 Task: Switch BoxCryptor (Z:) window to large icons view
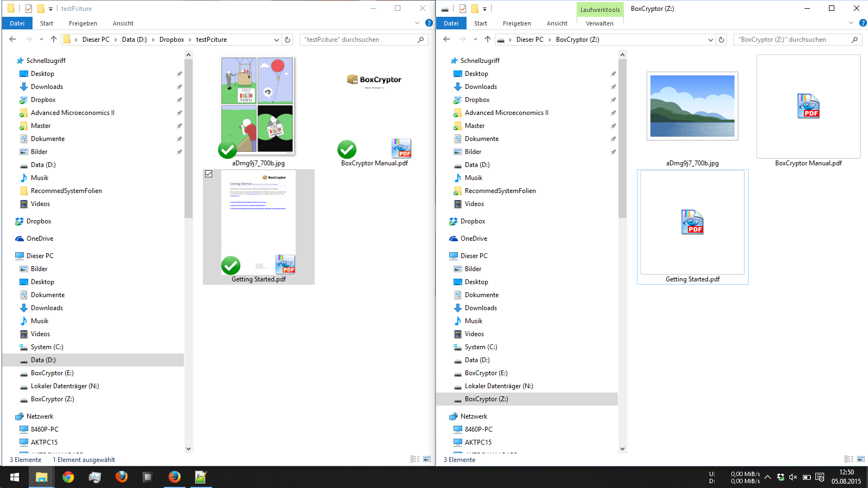click(861, 459)
